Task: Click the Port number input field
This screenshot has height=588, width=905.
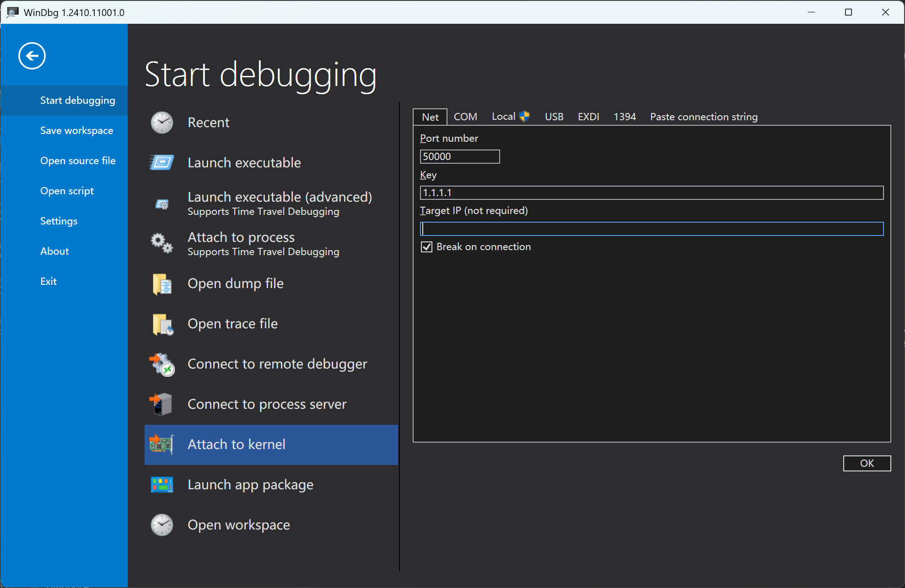Action: tap(460, 156)
